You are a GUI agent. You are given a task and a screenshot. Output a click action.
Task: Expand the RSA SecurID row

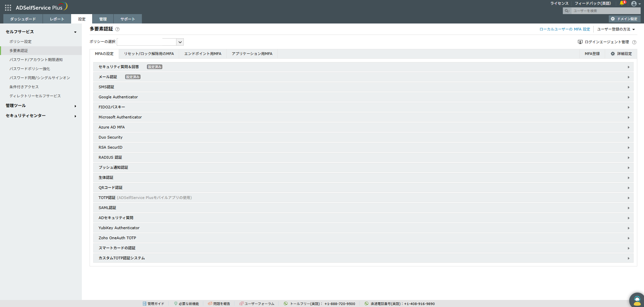(363, 148)
